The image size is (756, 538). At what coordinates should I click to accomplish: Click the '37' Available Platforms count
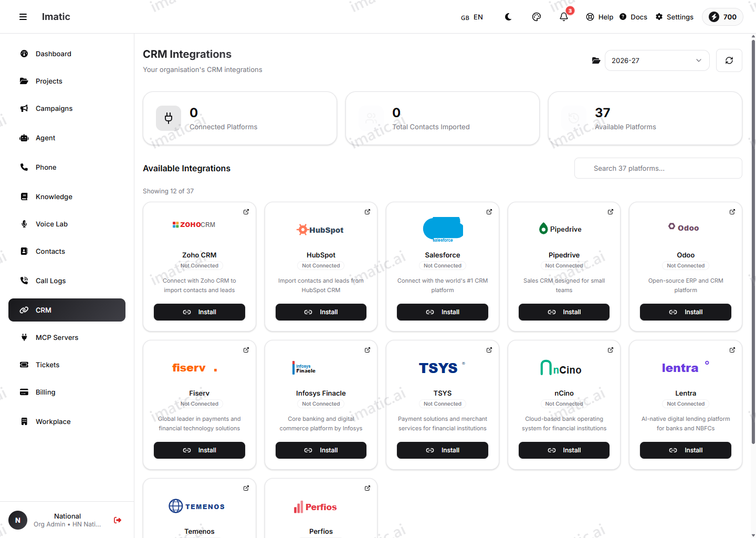click(602, 112)
